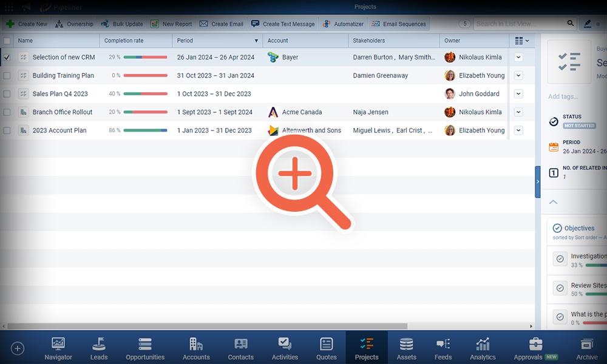Viewport: 607px width, 364px height.
Task: Click the search magnifier icon
Action: [x=571, y=23]
